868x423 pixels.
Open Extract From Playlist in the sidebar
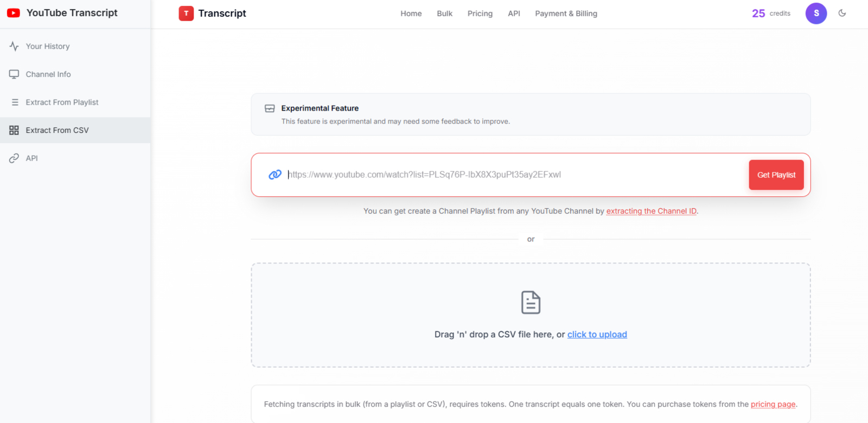tap(61, 102)
